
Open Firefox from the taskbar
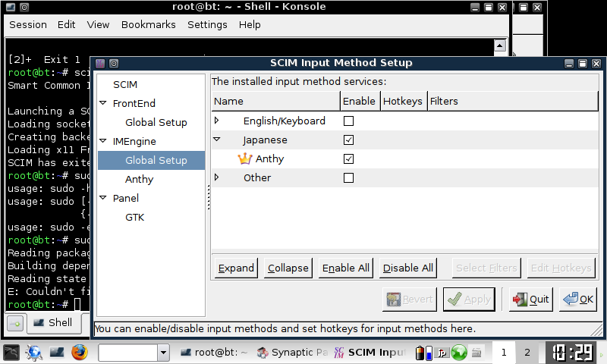coord(80,353)
